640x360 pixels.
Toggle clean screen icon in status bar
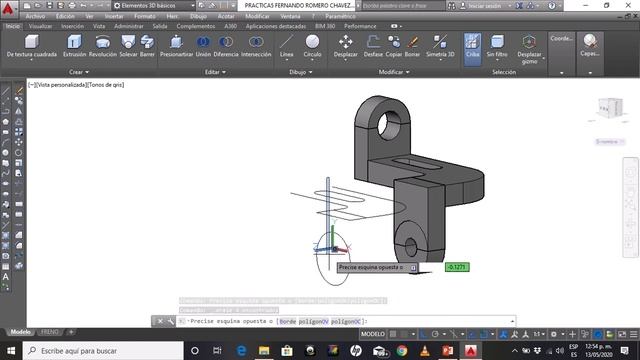[x=622, y=334]
